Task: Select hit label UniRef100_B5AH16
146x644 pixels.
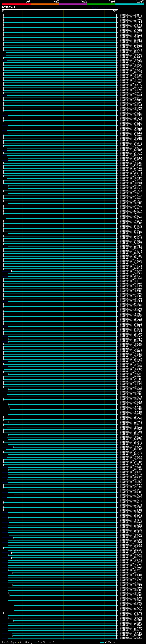Action: tap(131, 259)
